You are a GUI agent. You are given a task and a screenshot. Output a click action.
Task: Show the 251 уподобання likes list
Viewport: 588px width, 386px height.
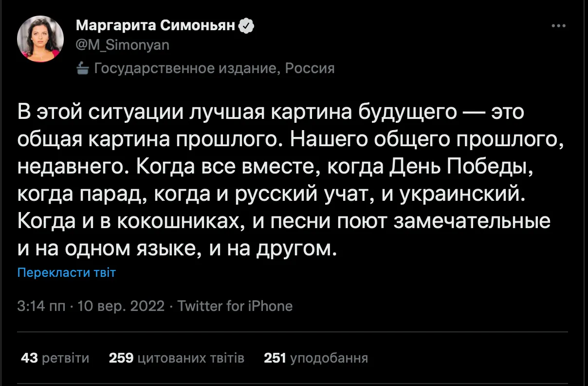click(x=315, y=359)
